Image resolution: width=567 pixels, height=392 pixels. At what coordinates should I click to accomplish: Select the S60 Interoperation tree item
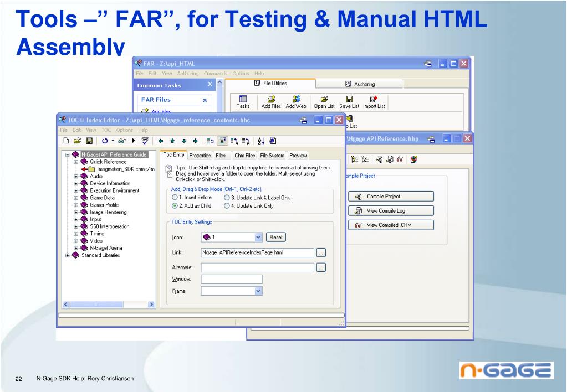(x=110, y=226)
